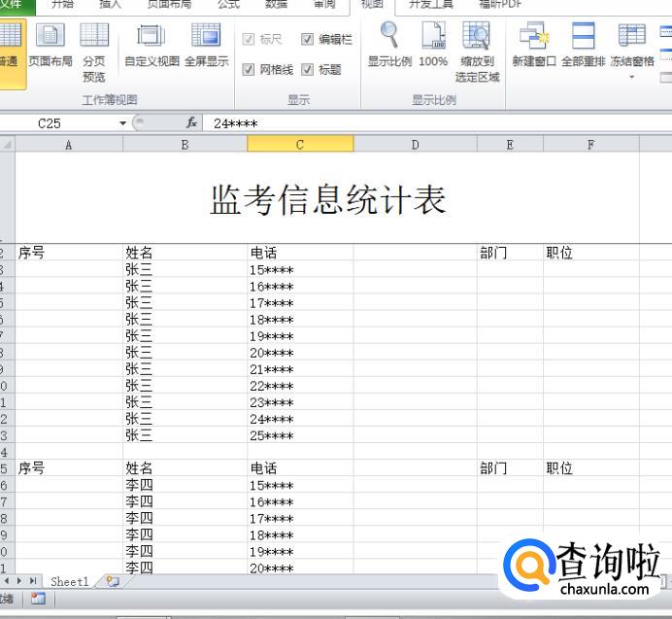Click first 电话 header cell
This screenshot has width=672, height=619.
300,253
